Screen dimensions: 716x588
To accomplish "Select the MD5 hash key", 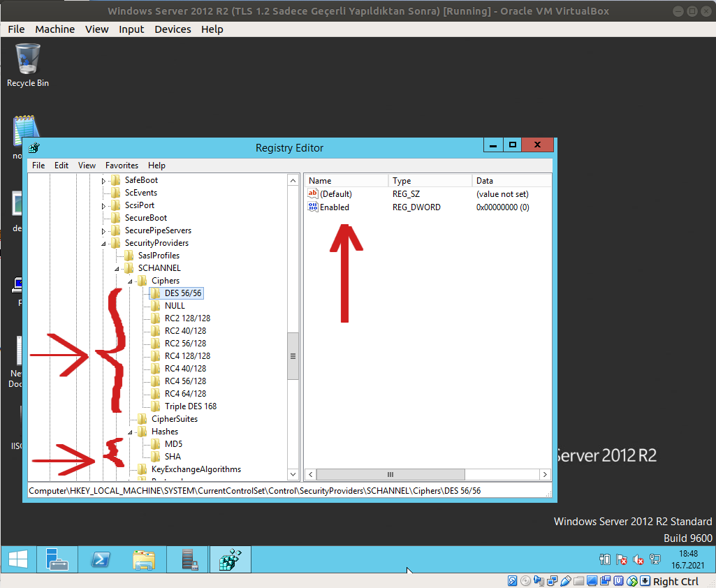I will click(x=173, y=444).
